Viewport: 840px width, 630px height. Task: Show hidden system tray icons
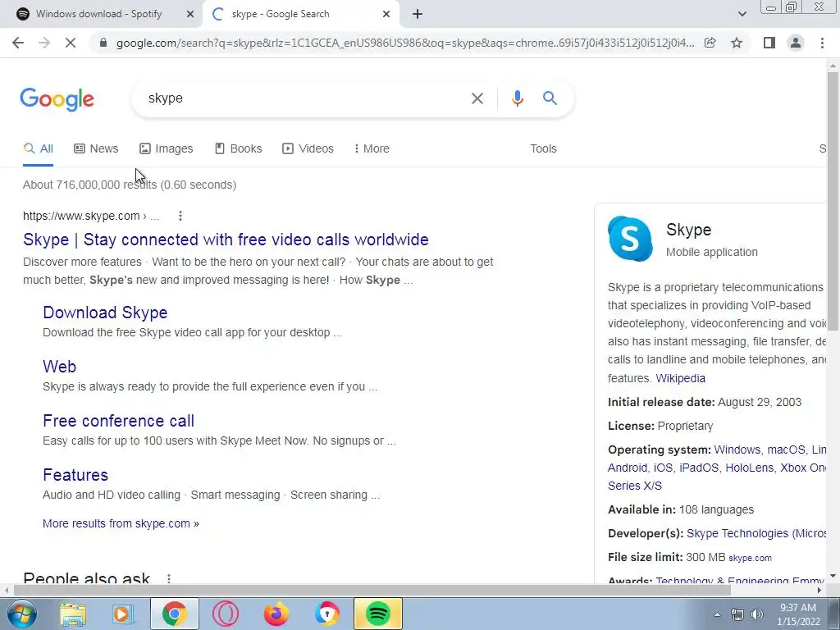[x=717, y=614]
